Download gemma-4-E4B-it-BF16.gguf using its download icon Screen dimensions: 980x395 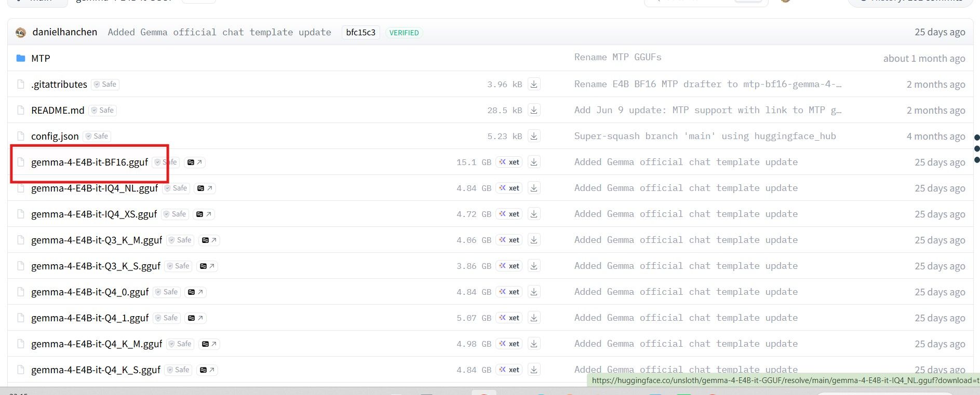[534, 162]
